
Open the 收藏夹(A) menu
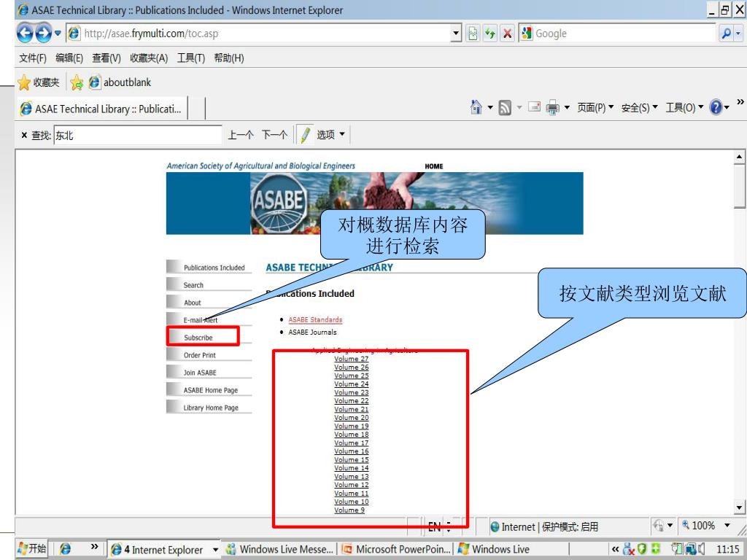(149, 58)
